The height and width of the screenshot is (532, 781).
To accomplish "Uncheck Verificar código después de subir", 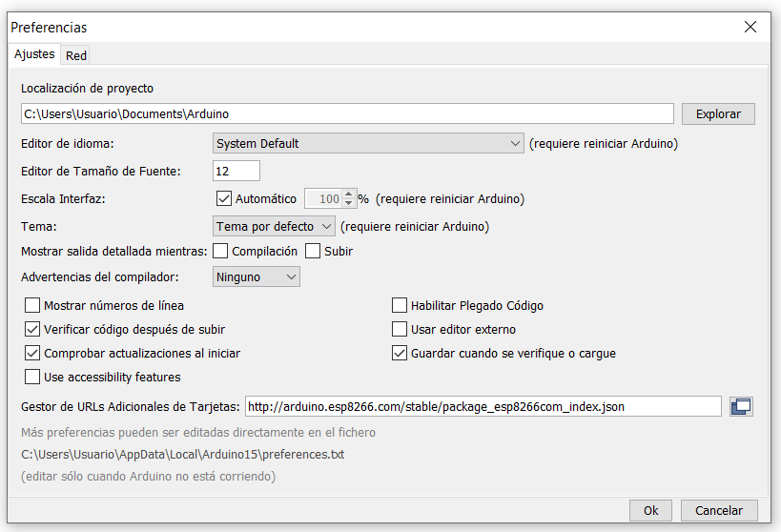I will [32, 330].
